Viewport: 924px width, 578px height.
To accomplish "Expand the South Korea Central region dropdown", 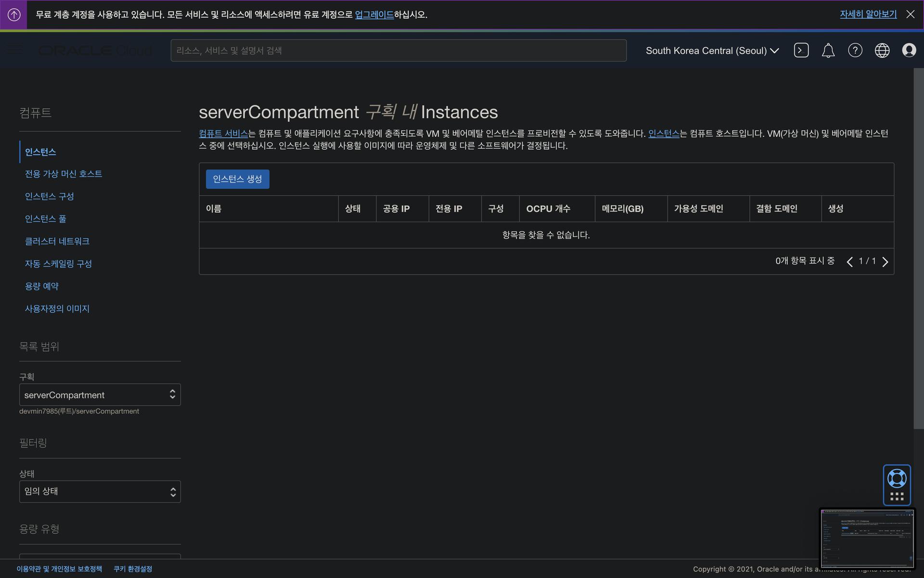I will 712,51.
